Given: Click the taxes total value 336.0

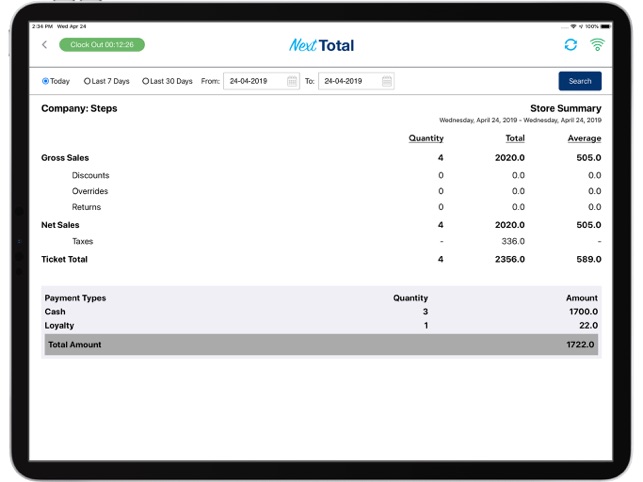Looking at the screenshot, I should pos(513,241).
